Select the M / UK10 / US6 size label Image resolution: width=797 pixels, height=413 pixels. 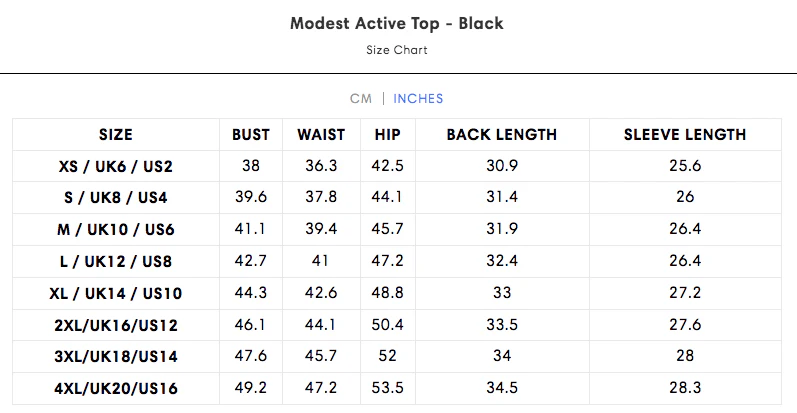(x=116, y=230)
